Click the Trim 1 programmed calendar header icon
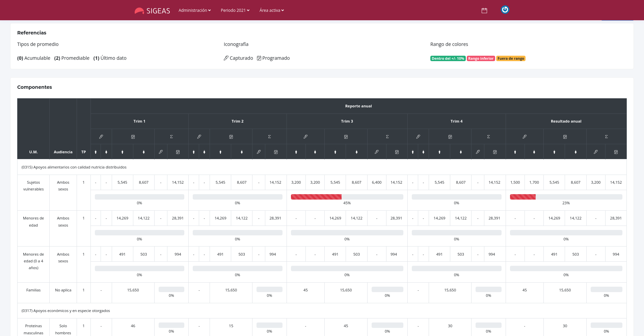Screen dimensions: 644x336 click(x=133, y=137)
